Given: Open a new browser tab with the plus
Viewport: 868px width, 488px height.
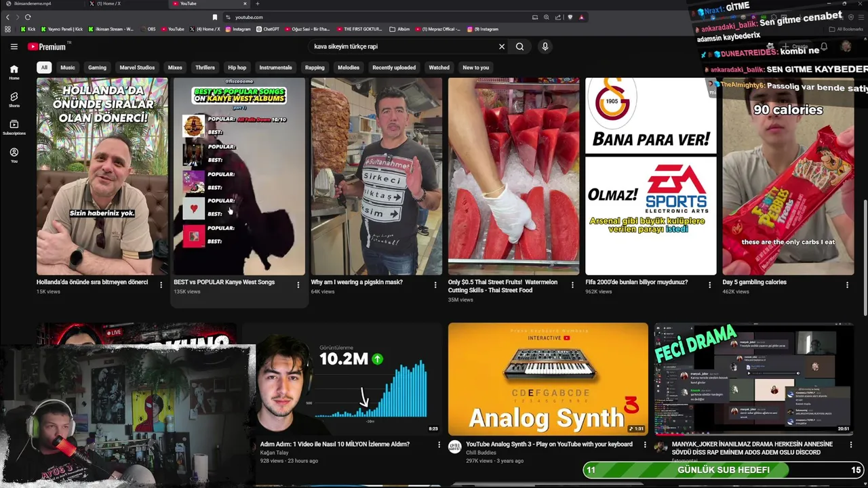Looking at the screenshot, I should click(x=257, y=3).
